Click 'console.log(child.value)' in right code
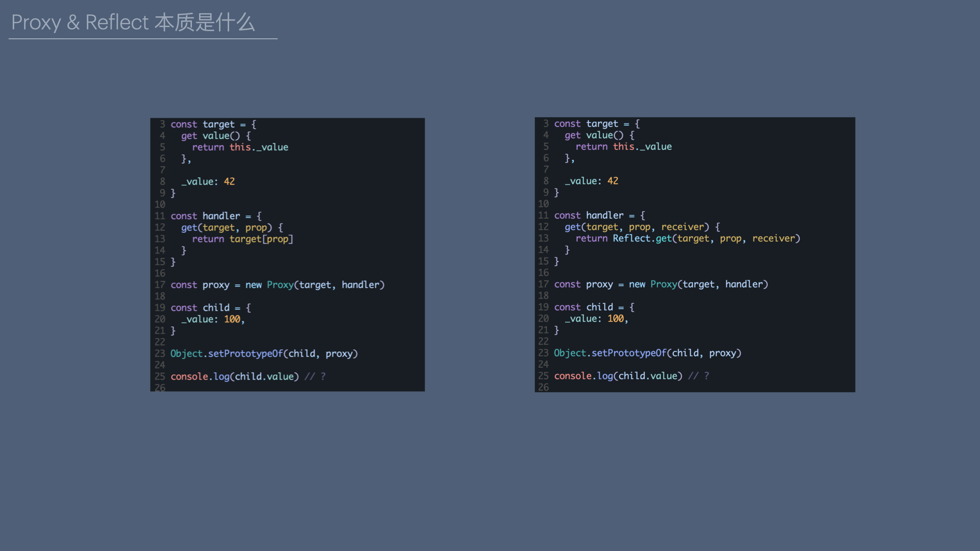This screenshot has width=980, height=551. (618, 376)
